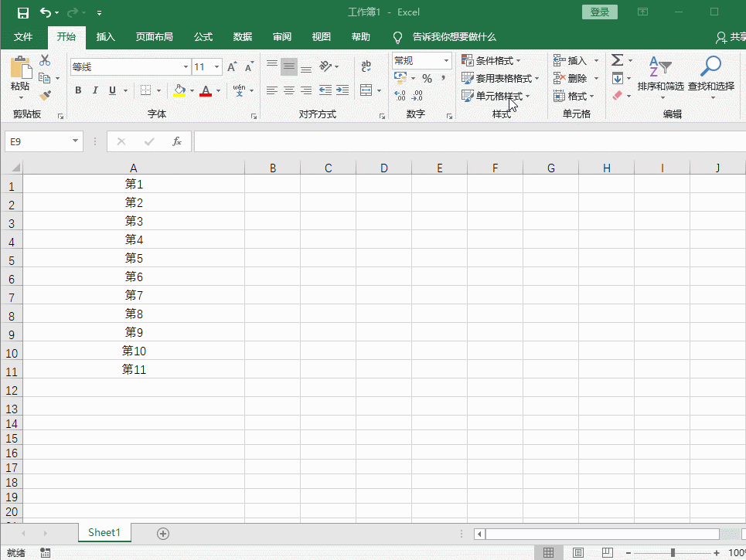
Task: Expand the Name Box dropdown arrow
Action: point(75,141)
